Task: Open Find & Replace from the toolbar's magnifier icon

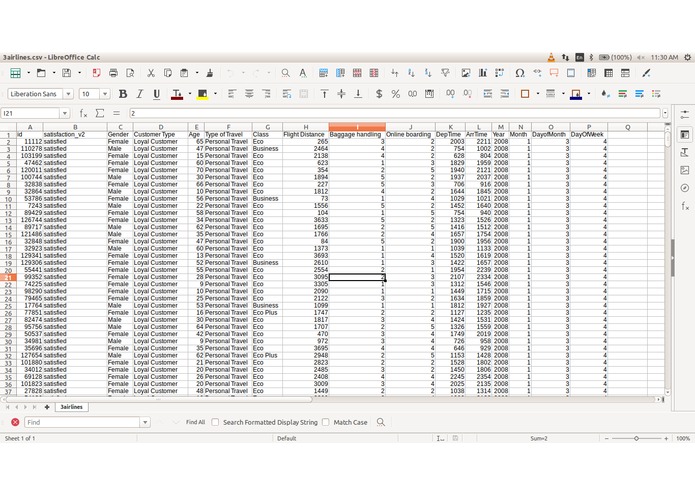Action: pyautogui.click(x=285, y=73)
